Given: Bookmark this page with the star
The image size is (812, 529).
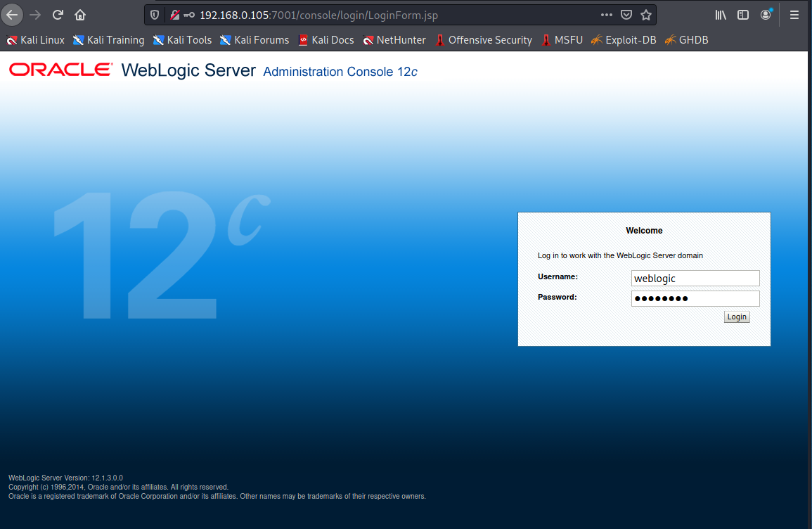Looking at the screenshot, I should [646, 15].
